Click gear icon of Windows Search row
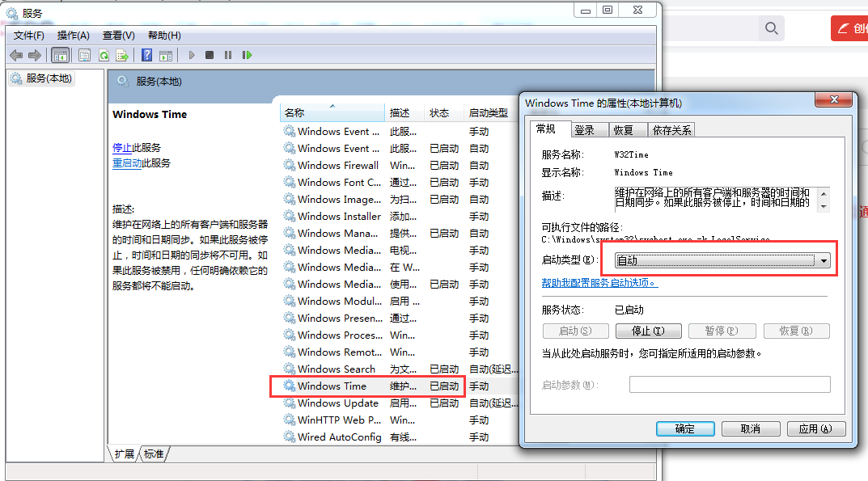Viewport: 868px width, 481px height. point(289,369)
